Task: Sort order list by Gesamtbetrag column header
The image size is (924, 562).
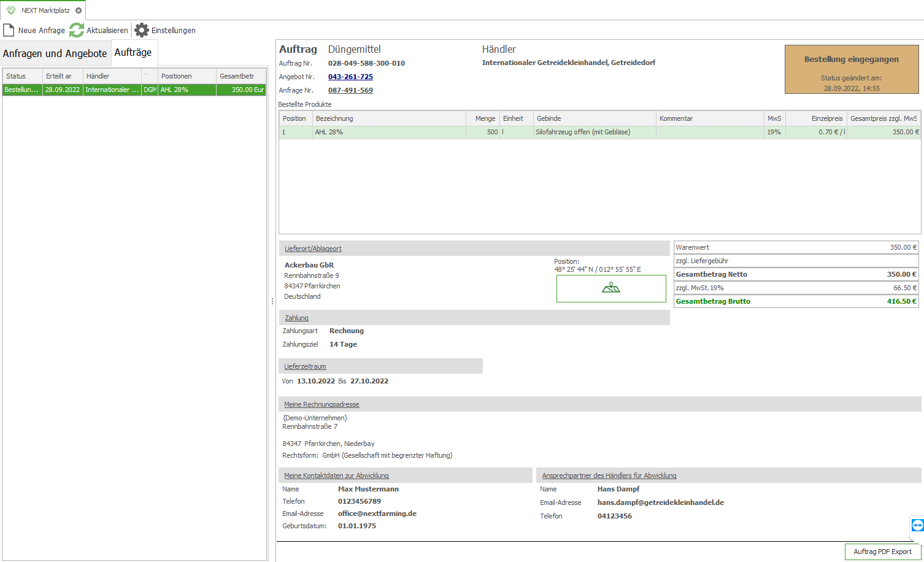Action: [x=241, y=76]
